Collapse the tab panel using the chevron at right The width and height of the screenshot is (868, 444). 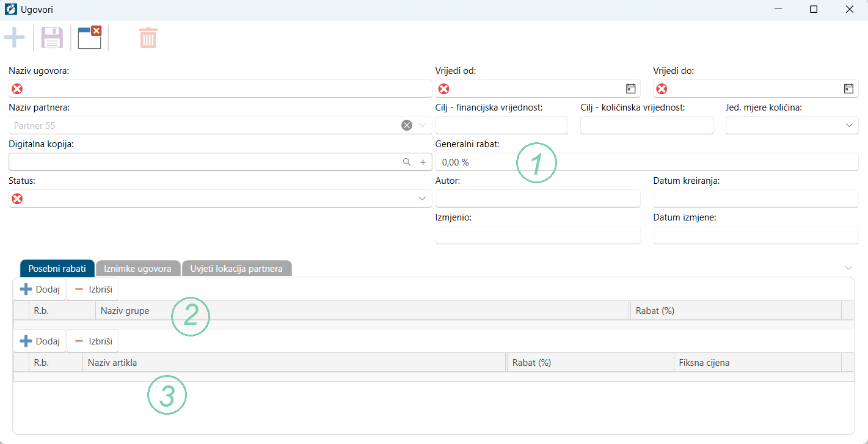pos(848,268)
